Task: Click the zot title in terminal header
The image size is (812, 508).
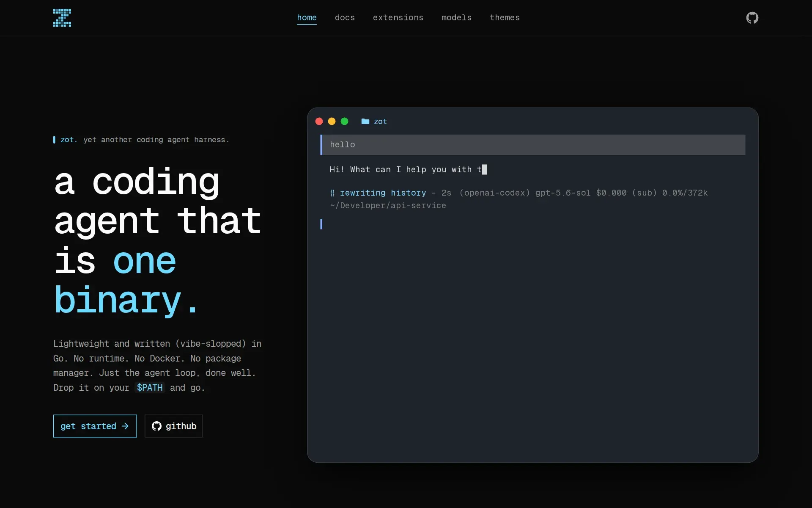Action: pyautogui.click(x=380, y=121)
